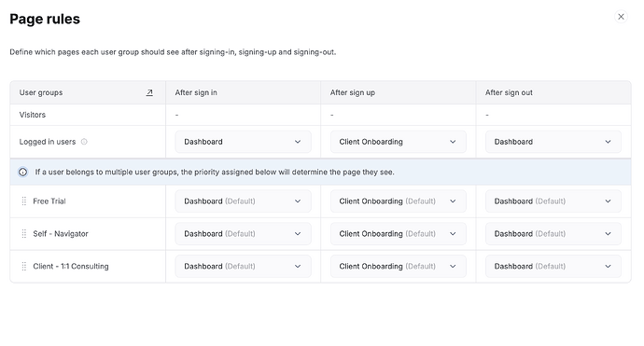
Task: Open Free Trial After sign up dropdown
Action: (399, 201)
